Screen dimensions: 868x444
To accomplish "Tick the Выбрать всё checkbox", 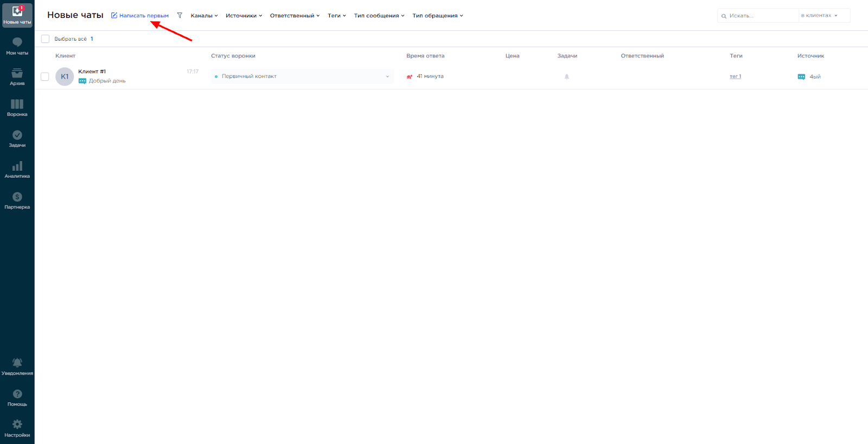I will pyautogui.click(x=45, y=39).
